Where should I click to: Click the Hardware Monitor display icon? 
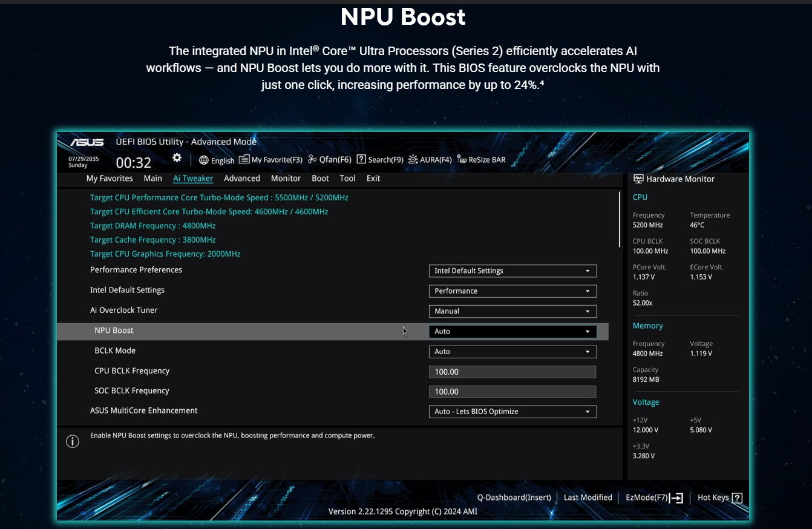(x=638, y=179)
